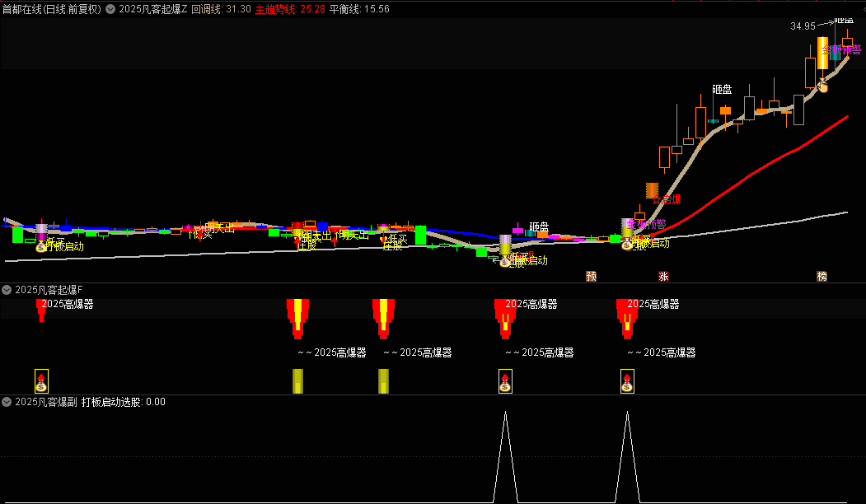Click the left yellow bar signal in 起爆F panel
Viewport: 866px width, 504px height.
(297, 381)
